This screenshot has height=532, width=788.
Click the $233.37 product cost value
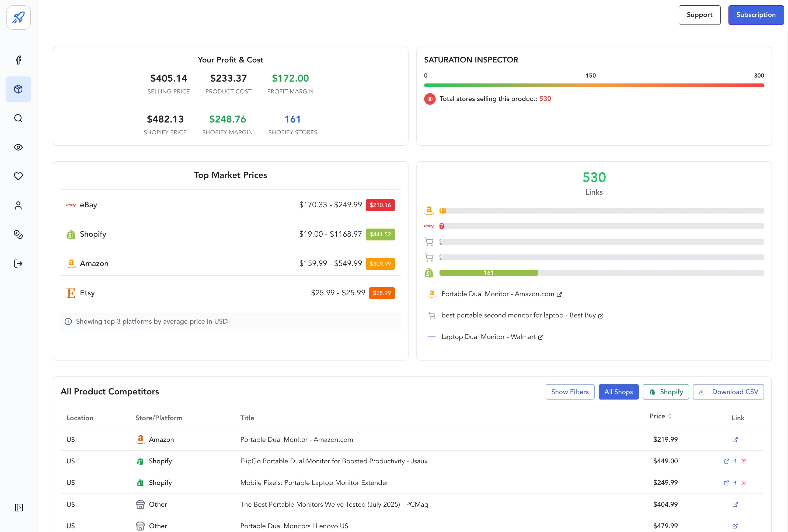(x=228, y=78)
